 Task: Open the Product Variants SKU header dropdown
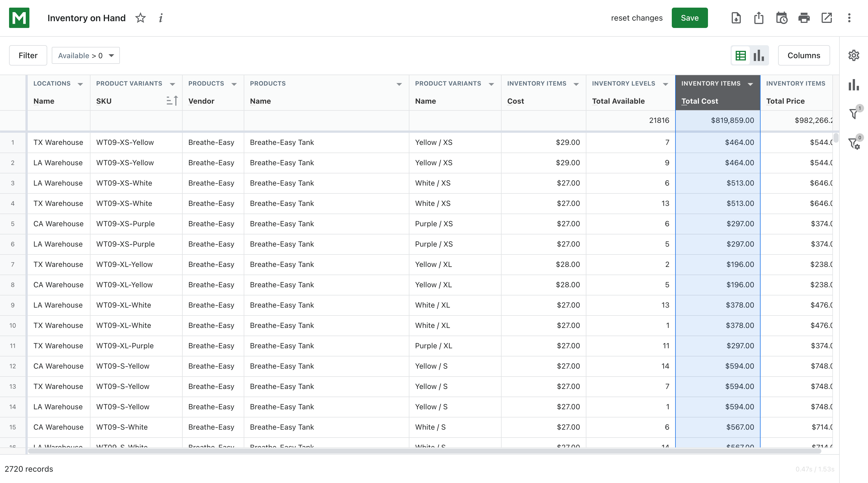click(172, 84)
